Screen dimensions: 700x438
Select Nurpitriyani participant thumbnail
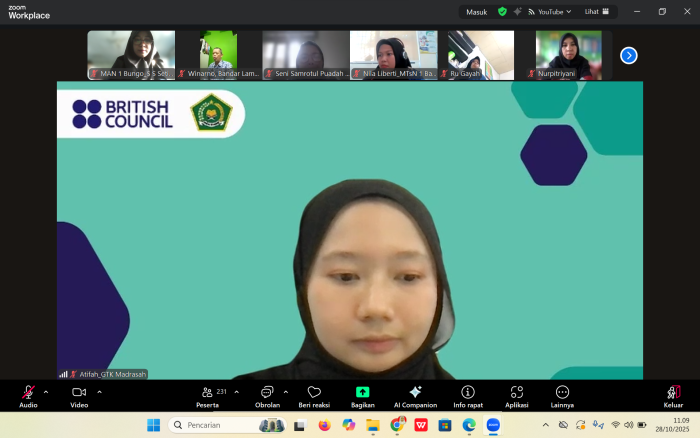point(568,55)
